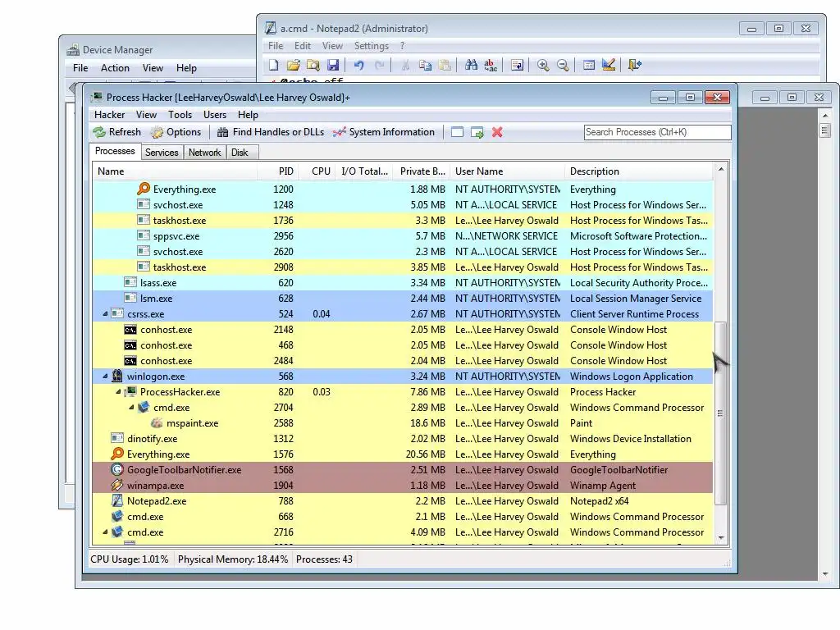Collapse the winlogon.exe tree node
The width and height of the screenshot is (840, 630).
105,376
